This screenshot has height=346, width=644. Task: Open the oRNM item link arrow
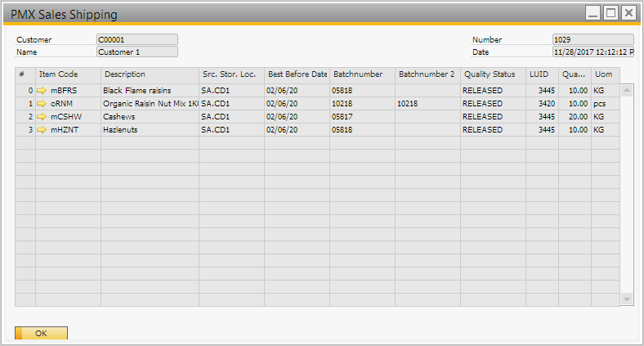pos(42,104)
